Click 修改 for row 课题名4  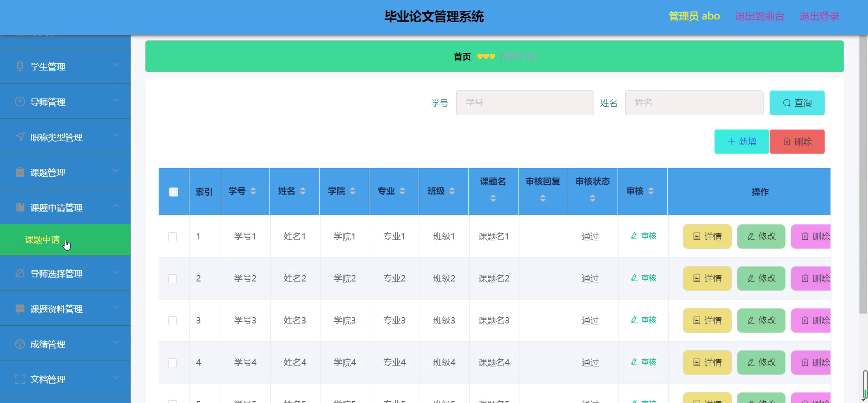pos(761,362)
